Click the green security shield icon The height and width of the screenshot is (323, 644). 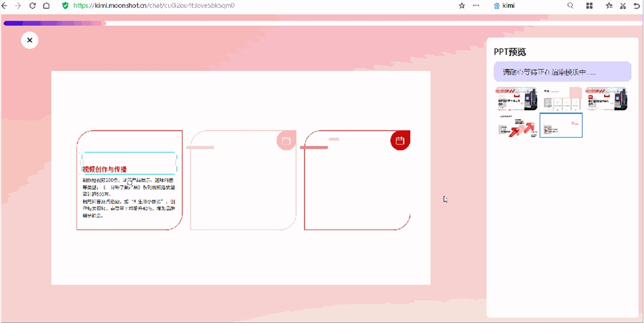(x=65, y=6)
